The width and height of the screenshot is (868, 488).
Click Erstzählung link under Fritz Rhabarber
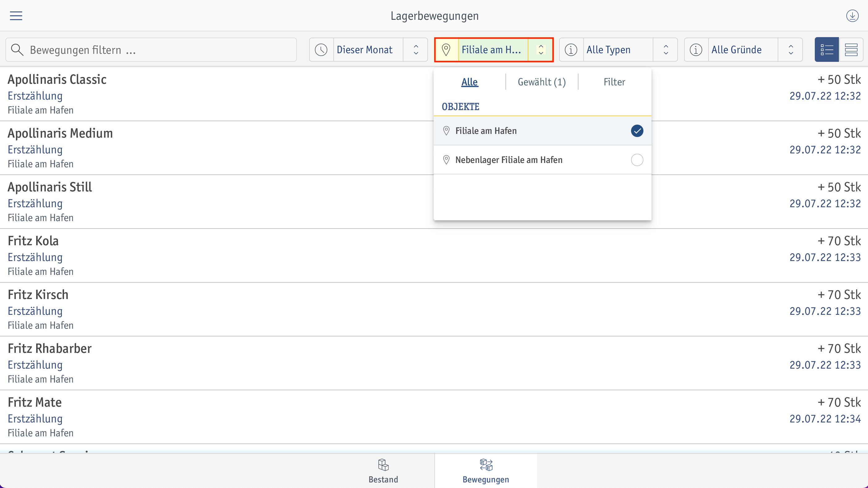[x=35, y=365]
